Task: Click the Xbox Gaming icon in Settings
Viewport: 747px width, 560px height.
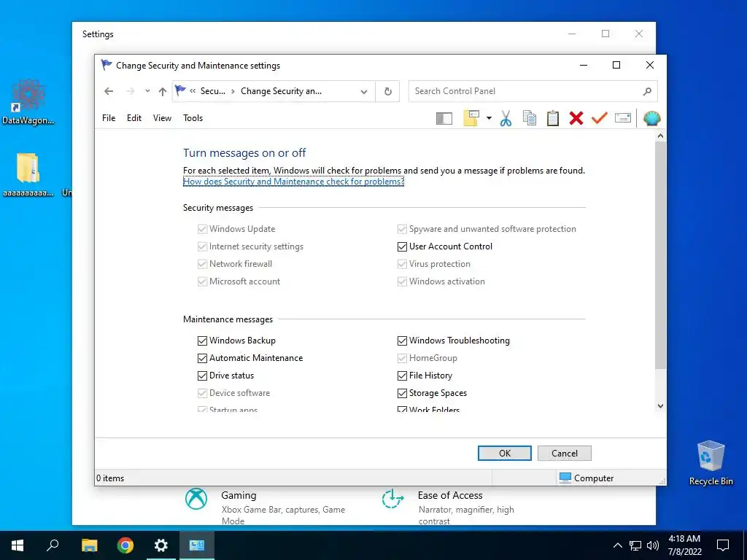Action: 196,499
